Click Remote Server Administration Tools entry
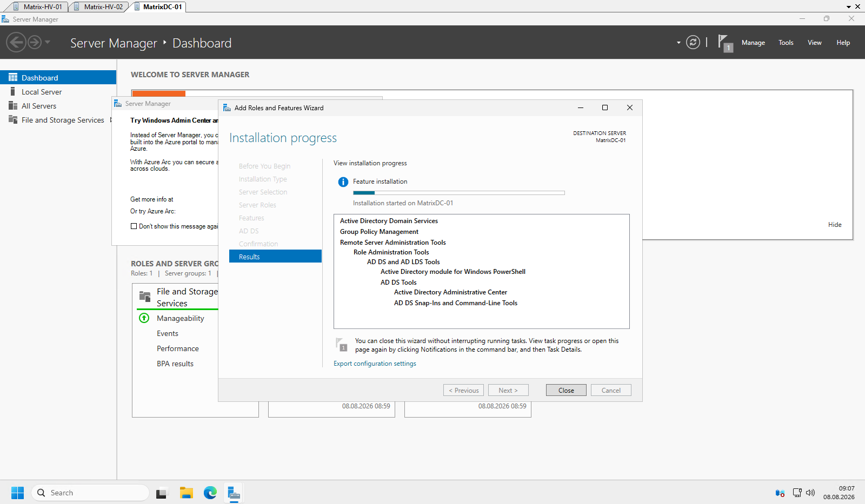This screenshot has height=504, width=865. (393, 243)
